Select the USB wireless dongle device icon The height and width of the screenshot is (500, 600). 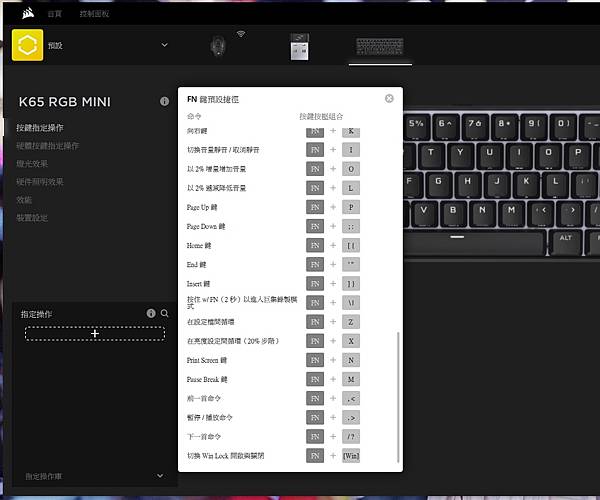300,47
